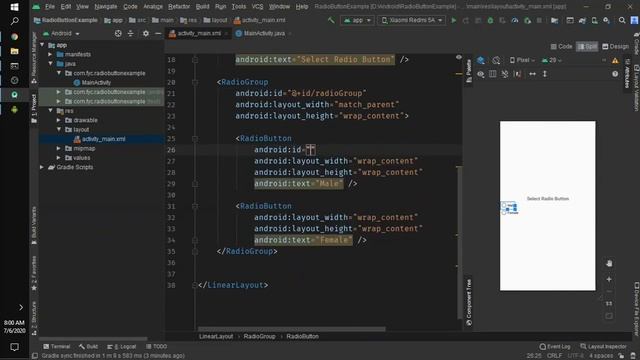Click the phone layout preview canvas
Image resolution: width=640 pixels, height=360 pixels.
click(547, 206)
